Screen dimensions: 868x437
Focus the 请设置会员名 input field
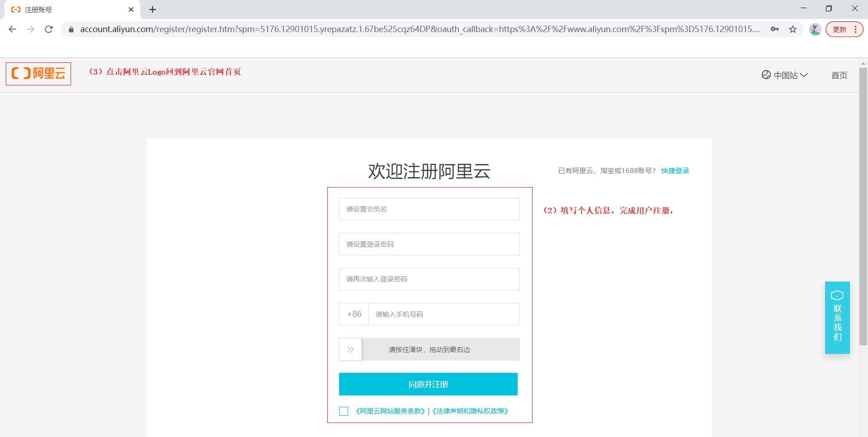tap(429, 209)
